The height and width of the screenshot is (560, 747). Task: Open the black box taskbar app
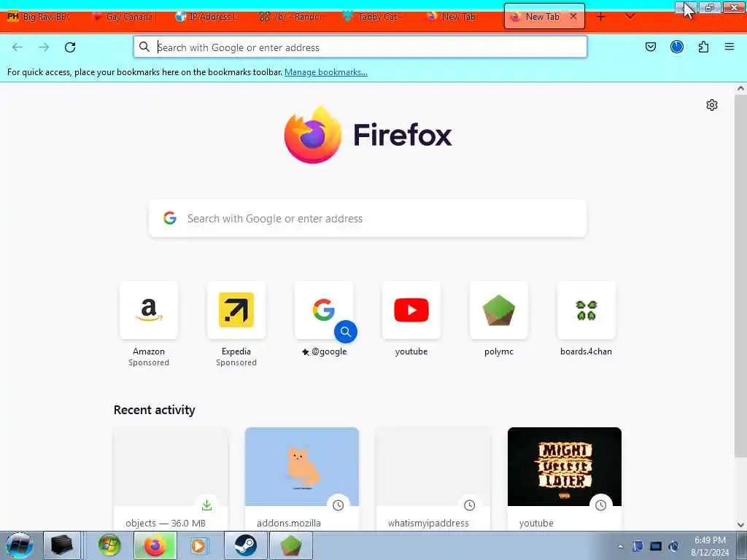point(62,545)
